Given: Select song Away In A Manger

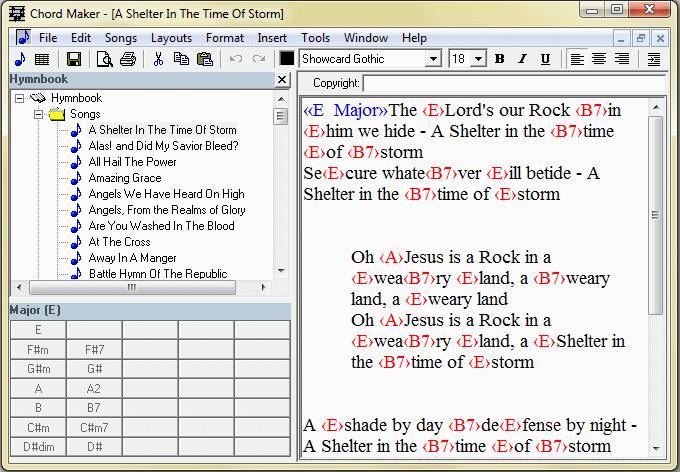Looking at the screenshot, I should 132,258.
